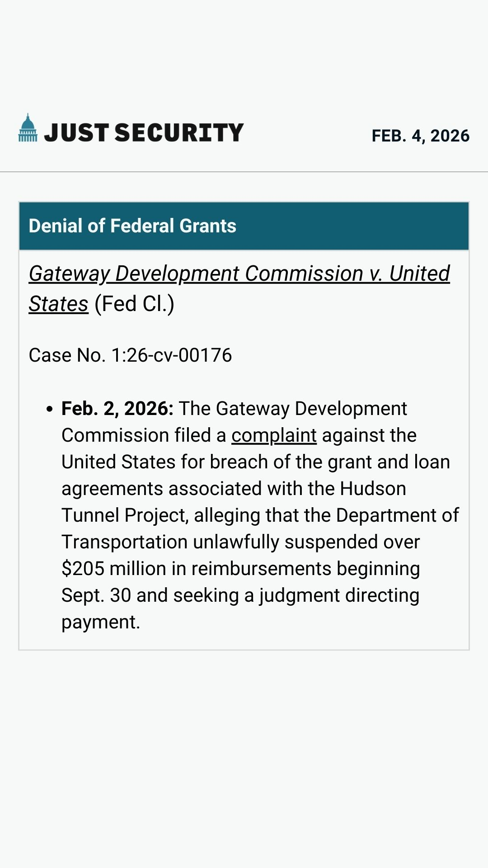This screenshot has height=868, width=488.
Task: Select the Denial of Federal Grants header
Action: click(x=132, y=226)
